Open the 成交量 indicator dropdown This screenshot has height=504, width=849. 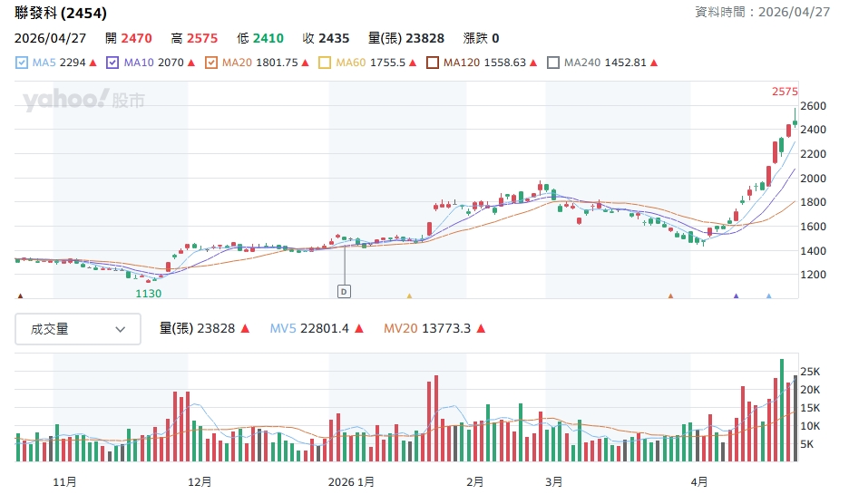[x=78, y=329]
